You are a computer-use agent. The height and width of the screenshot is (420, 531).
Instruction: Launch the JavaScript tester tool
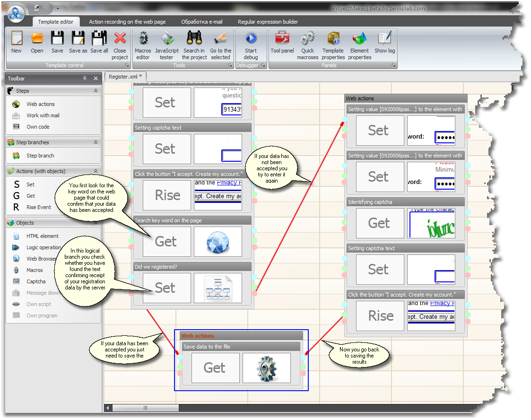click(x=167, y=42)
